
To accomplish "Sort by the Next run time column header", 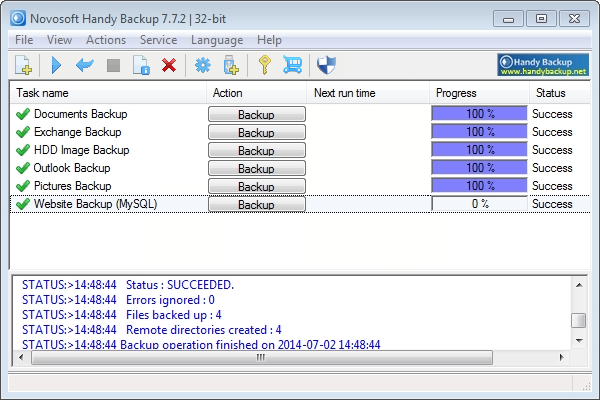I will coord(368,93).
